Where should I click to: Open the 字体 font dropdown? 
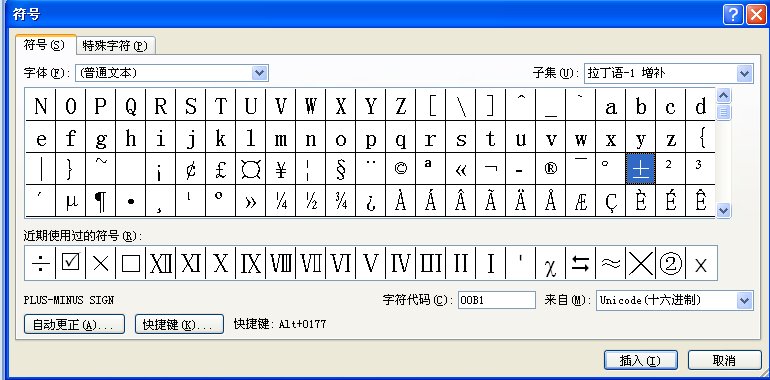259,74
